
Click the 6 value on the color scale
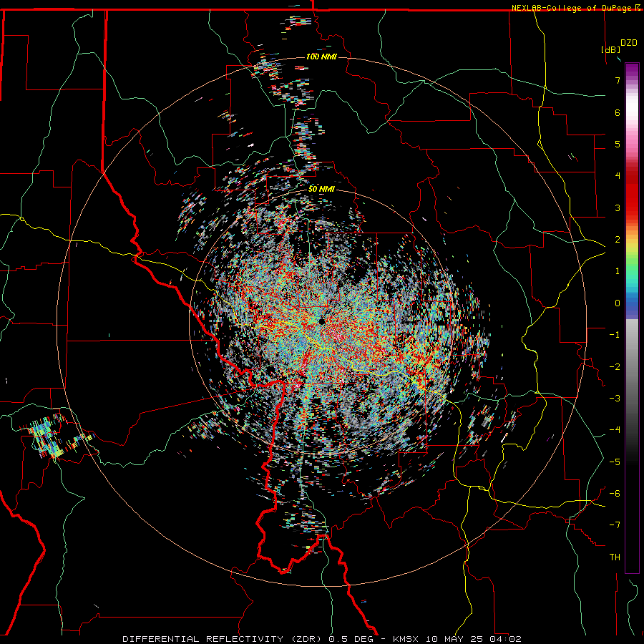coord(618,112)
